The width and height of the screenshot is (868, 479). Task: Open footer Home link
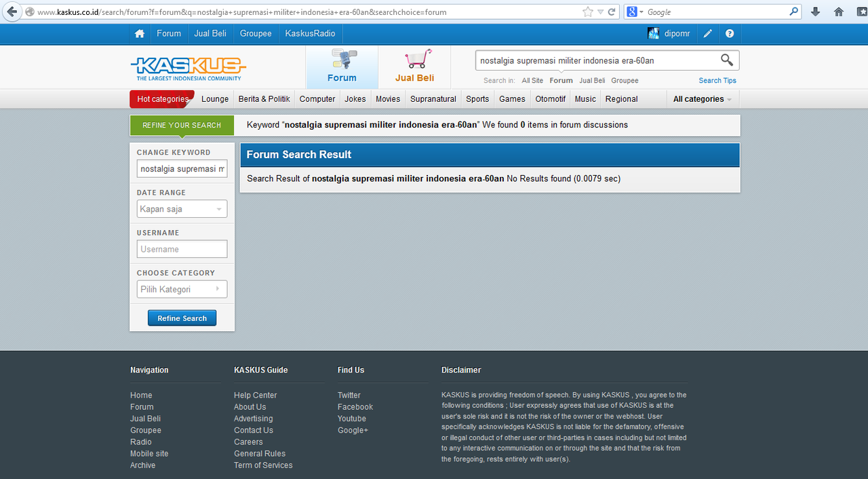coord(141,396)
